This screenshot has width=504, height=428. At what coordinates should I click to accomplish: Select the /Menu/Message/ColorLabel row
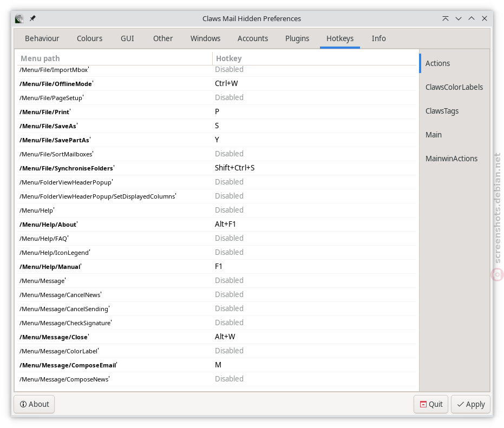click(217, 351)
